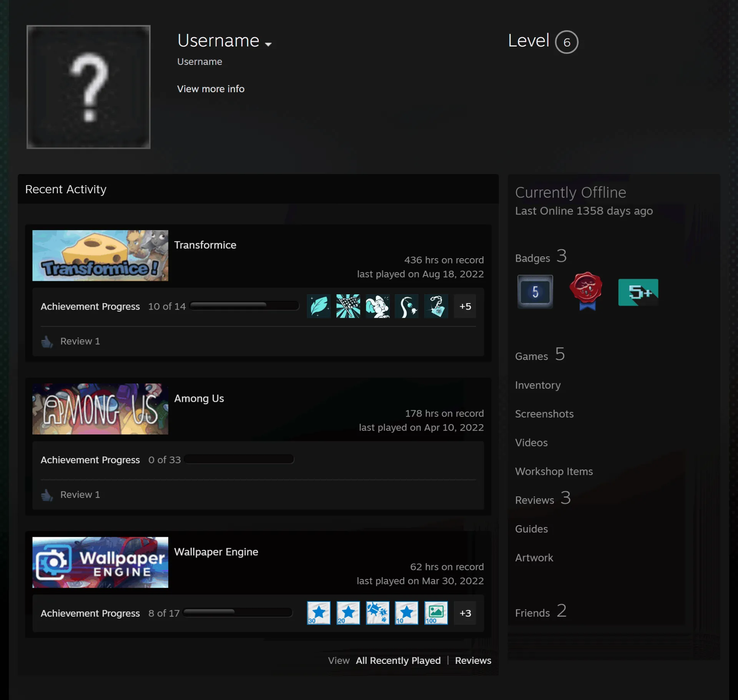Open the Wallpaper Engine game banner

[x=100, y=562]
